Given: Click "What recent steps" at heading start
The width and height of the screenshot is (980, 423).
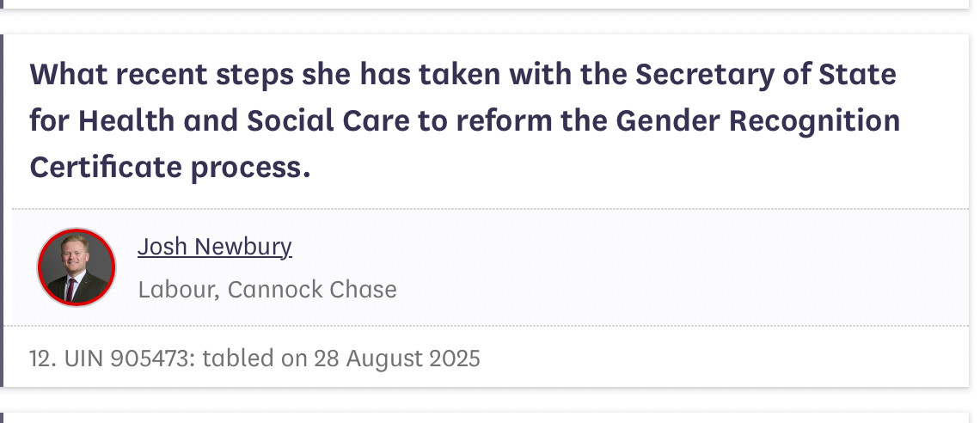Looking at the screenshot, I should [x=162, y=74].
